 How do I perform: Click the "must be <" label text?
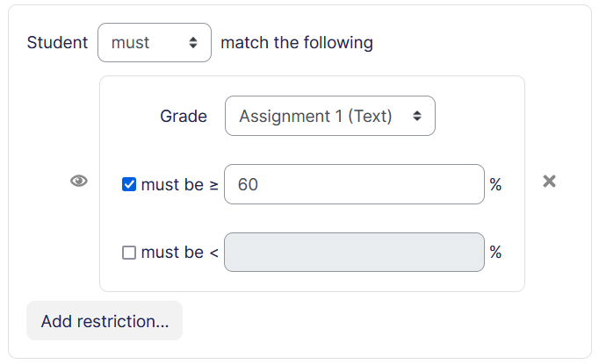pos(172,253)
